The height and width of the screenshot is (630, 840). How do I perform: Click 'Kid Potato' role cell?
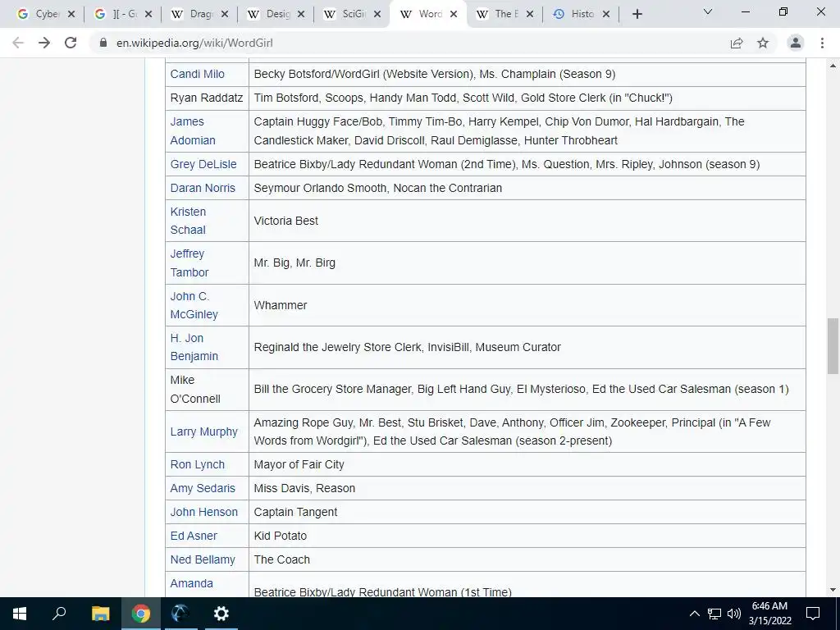coord(527,536)
